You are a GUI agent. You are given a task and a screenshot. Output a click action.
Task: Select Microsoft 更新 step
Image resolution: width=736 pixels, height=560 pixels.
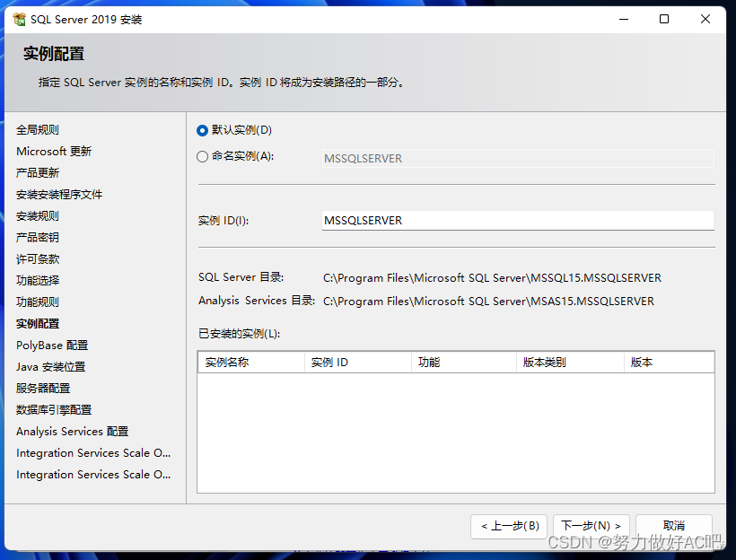54,152
